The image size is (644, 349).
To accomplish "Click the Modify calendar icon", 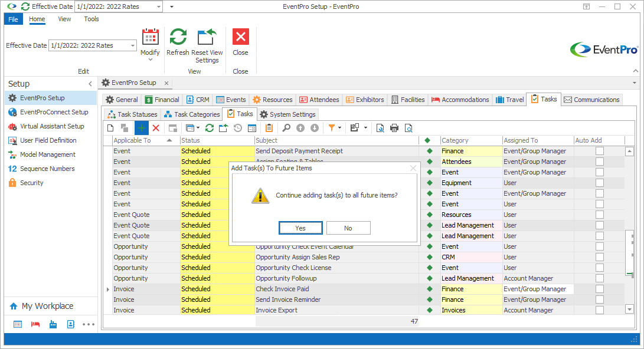I will coord(151,37).
